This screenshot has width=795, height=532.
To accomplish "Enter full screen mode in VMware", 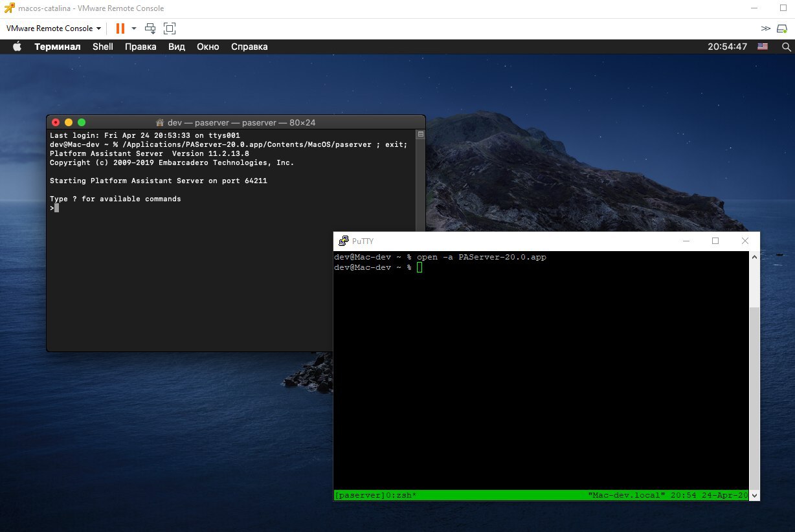I will (170, 28).
